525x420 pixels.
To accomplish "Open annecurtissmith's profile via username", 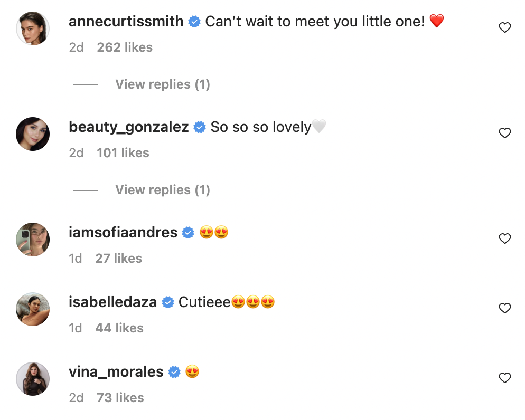I will pos(125,22).
